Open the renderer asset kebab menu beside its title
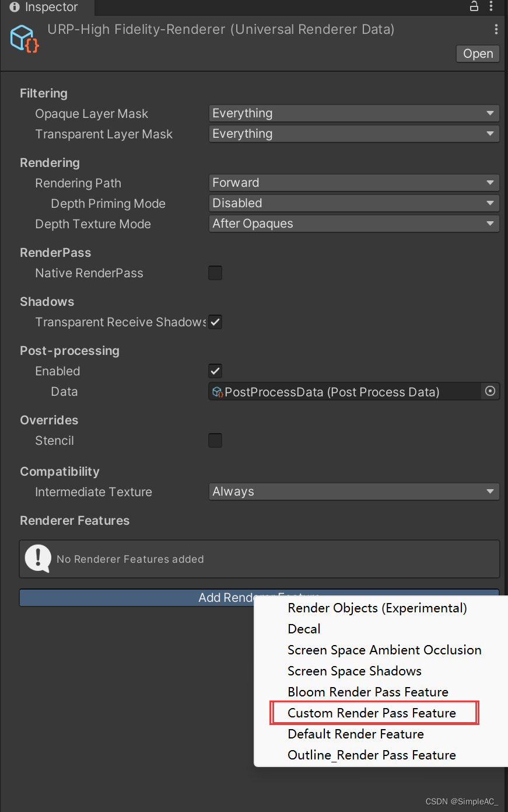 tap(496, 29)
